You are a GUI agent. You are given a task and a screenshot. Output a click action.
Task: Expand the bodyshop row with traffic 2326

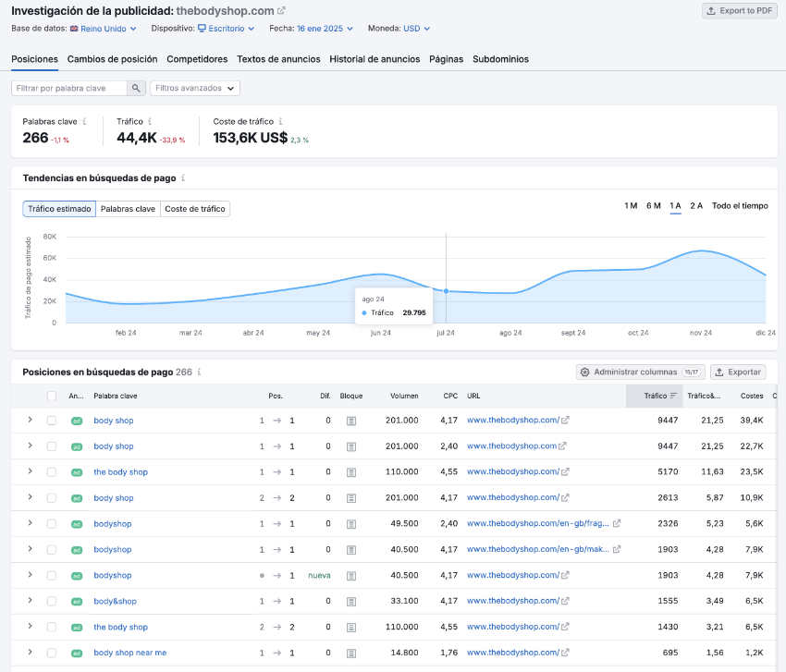tap(31, 523)
